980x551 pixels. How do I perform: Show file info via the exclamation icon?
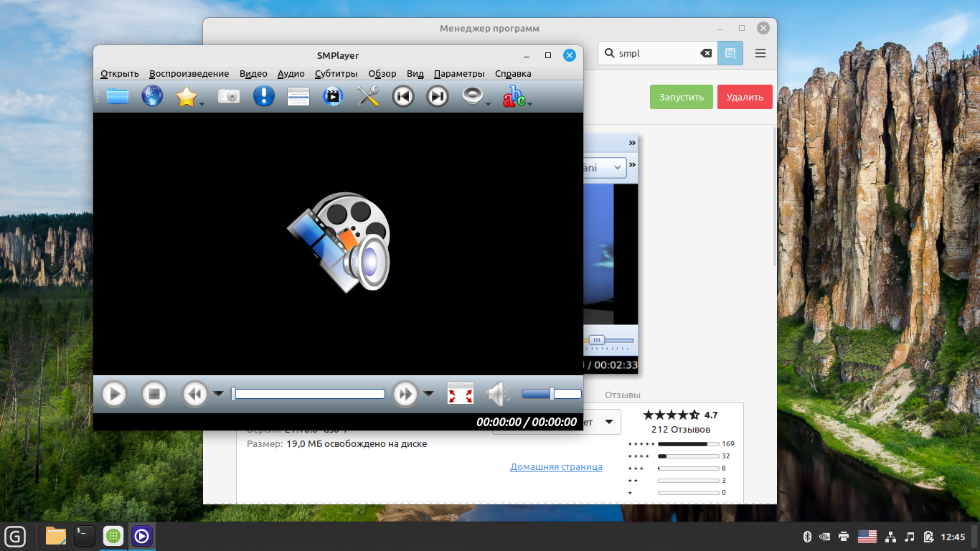(x=263, y=96)
